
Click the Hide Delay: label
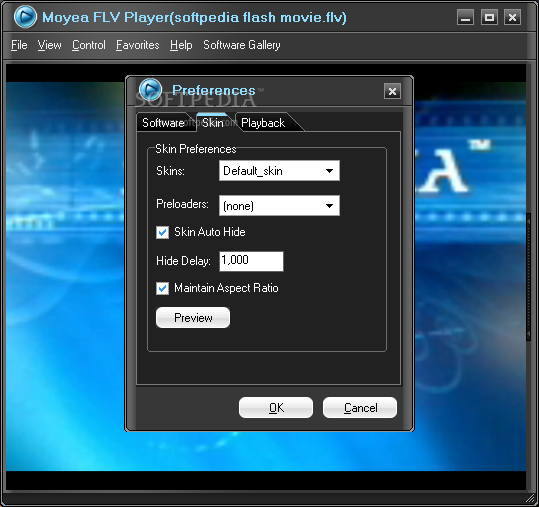183,261
